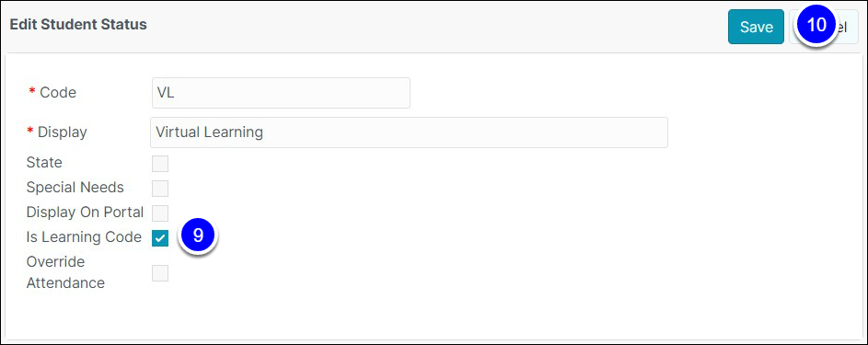Click the Save button
This screenshot has width=868, height=345.
(756, 27)
